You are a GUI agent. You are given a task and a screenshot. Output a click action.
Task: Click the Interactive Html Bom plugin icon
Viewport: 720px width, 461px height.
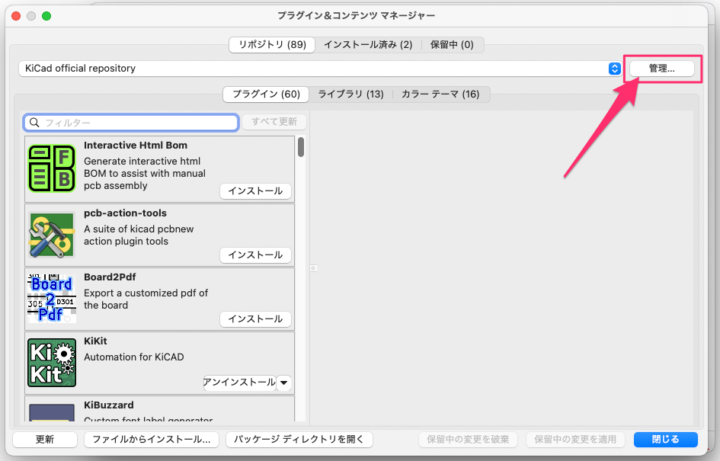(x=52, y=168)
